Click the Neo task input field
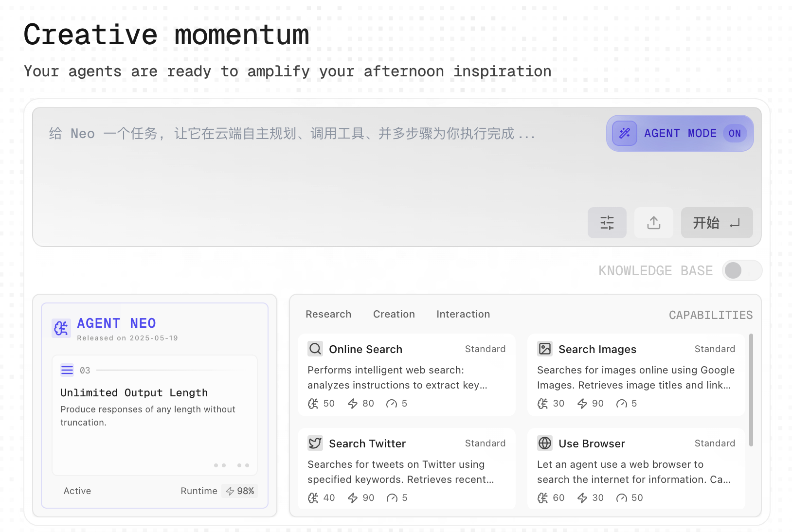 pos(316,165)
